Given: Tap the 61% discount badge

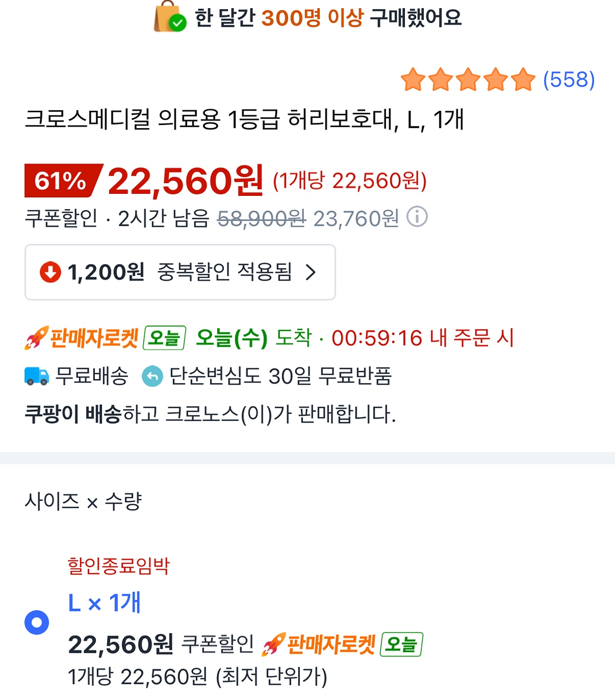Looking at the screenshot, I should pos(61,181).
